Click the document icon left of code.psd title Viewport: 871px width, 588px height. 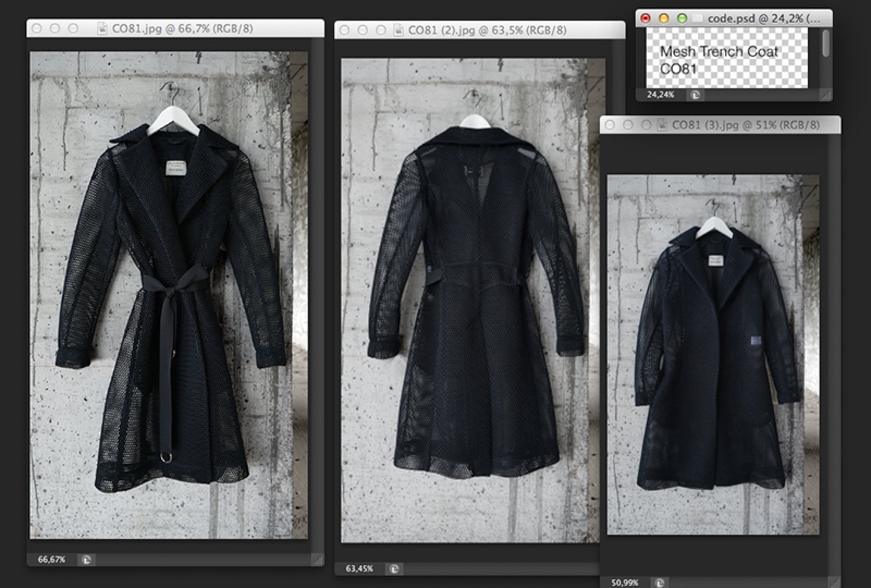(698, 18)
